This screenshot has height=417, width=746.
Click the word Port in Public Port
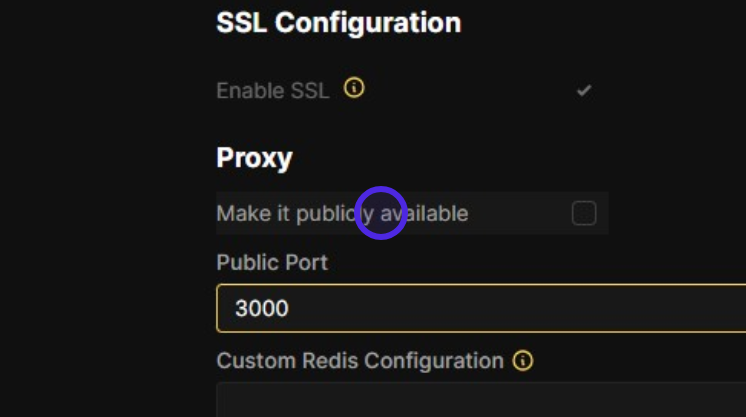pos(308,262)
